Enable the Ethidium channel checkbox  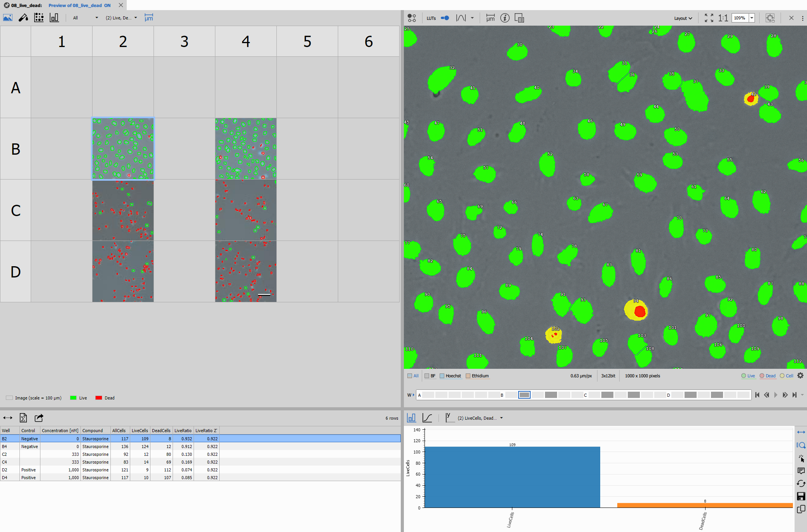(468, 375)
